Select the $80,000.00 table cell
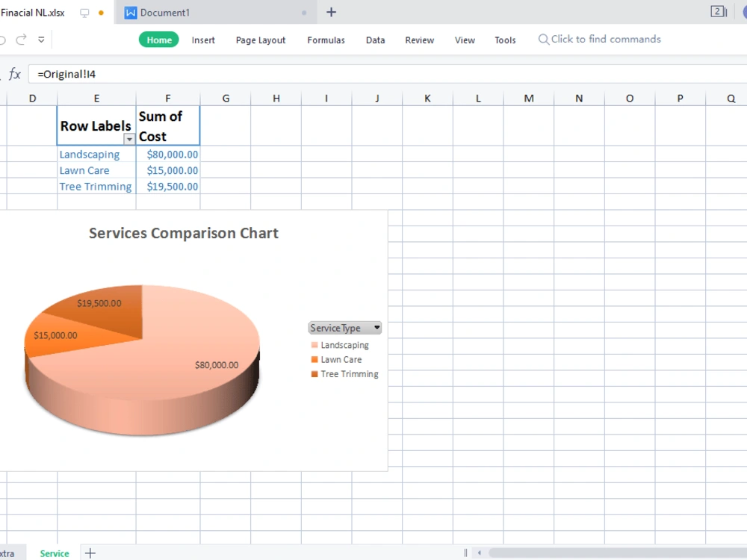747x560 pixels. pos(167,155)
